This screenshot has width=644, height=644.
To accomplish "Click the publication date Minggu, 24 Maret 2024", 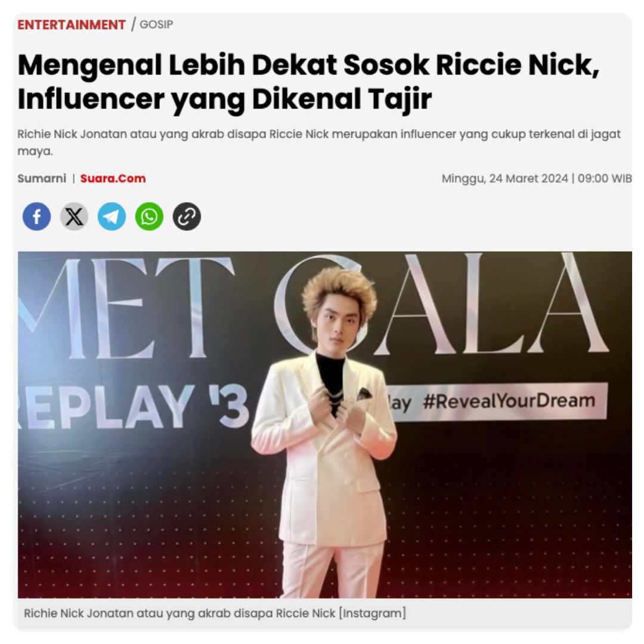I will [x=505, y=178].
